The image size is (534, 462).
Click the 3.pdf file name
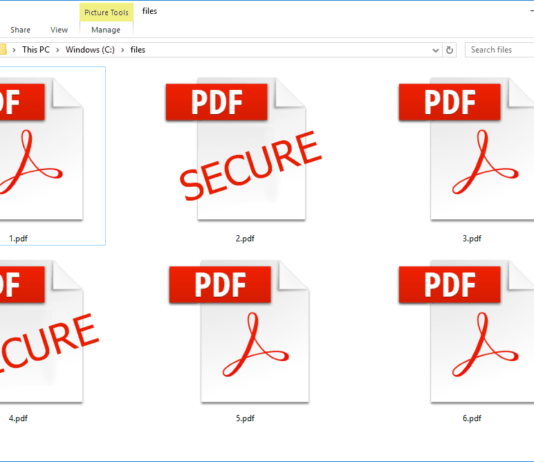pos(472,238)
